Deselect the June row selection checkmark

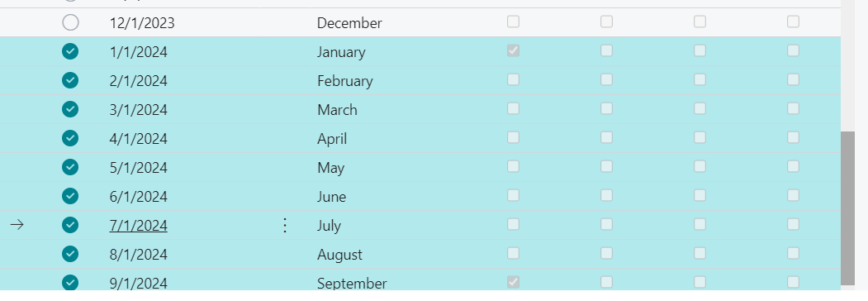click(70, 196)
